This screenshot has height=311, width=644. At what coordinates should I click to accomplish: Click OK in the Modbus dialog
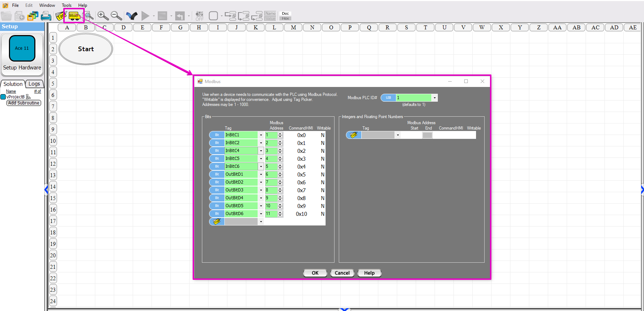point(315,273)
